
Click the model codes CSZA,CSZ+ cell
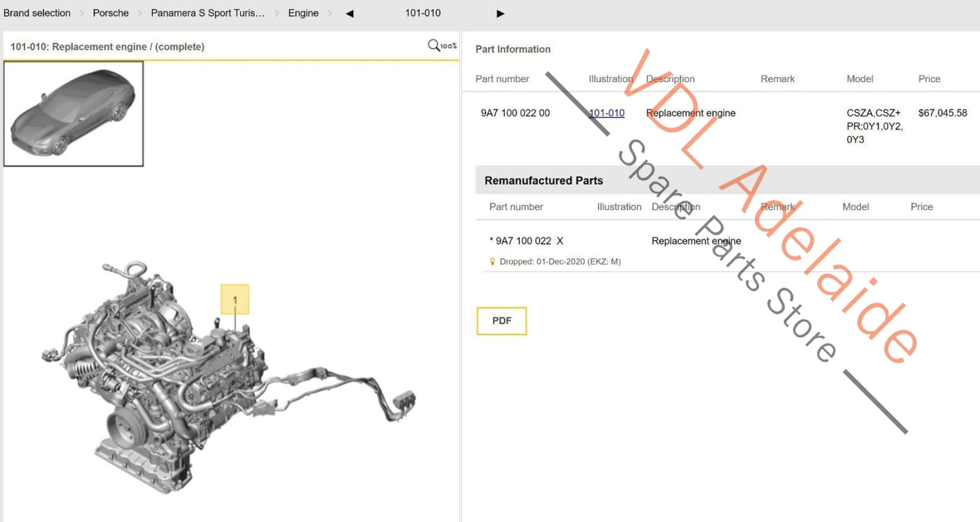875,126
